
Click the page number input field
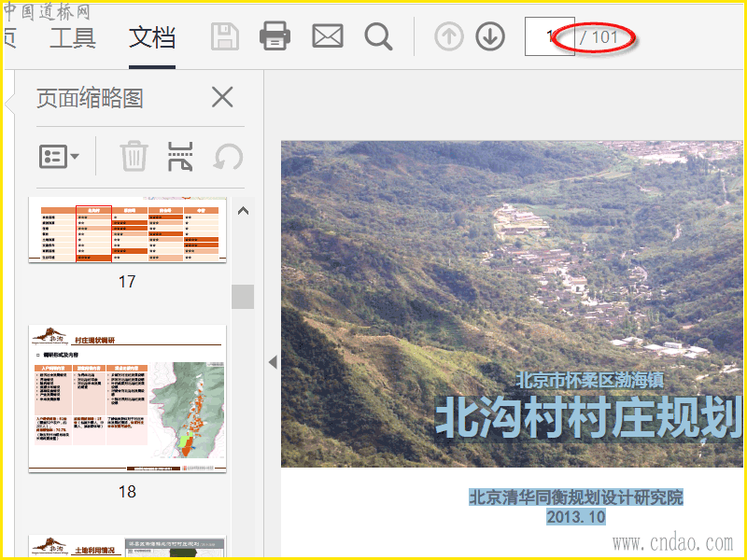pyautogui.click(x=549, y=36)
